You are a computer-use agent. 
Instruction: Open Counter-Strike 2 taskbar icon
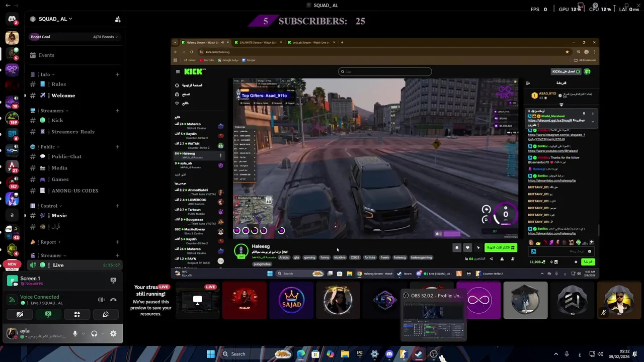(x=404, y=354)
